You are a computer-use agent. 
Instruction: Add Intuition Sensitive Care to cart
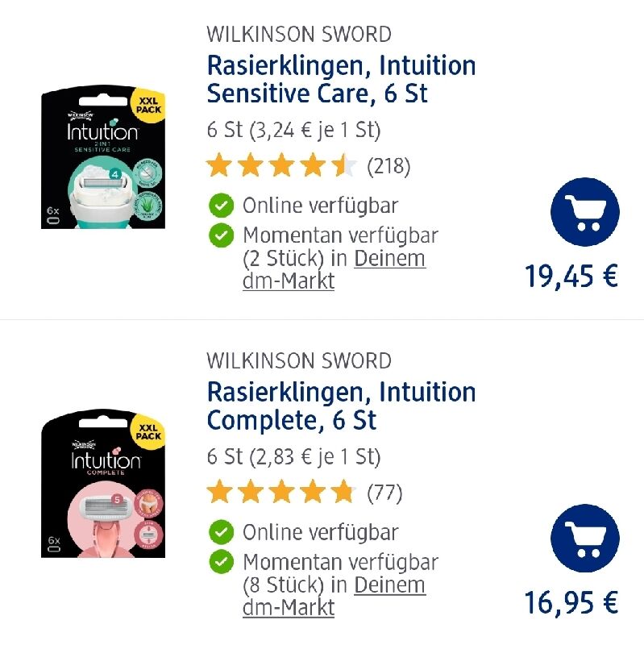point(585,212)
